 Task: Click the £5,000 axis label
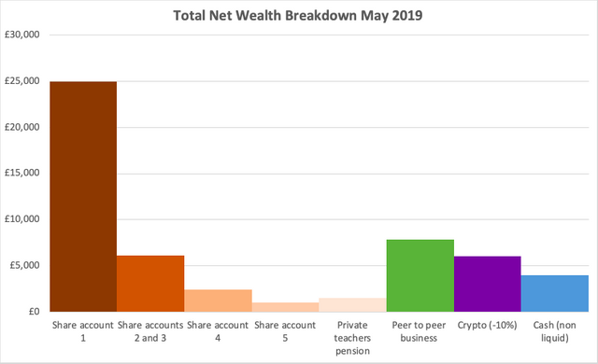(x=24, y=265)
